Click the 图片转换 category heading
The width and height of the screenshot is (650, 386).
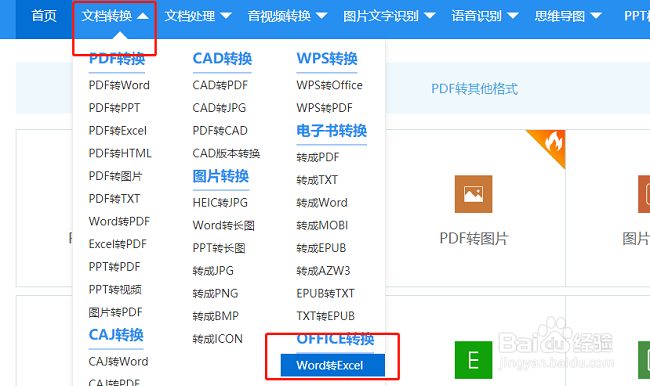(221, 176)
